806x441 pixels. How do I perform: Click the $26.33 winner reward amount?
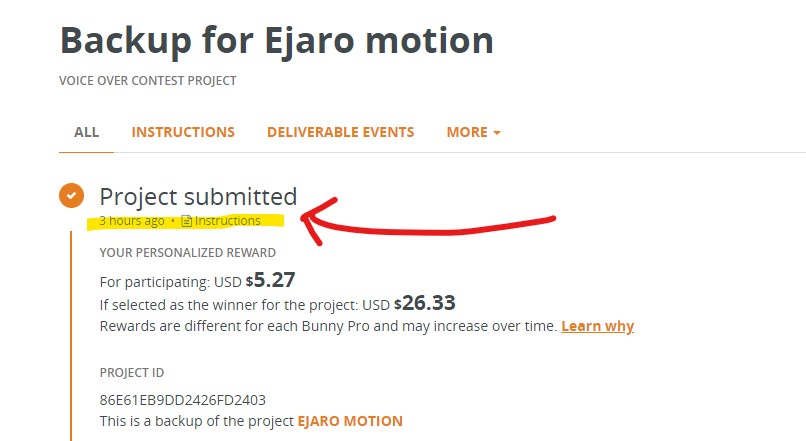pos(430,303)
